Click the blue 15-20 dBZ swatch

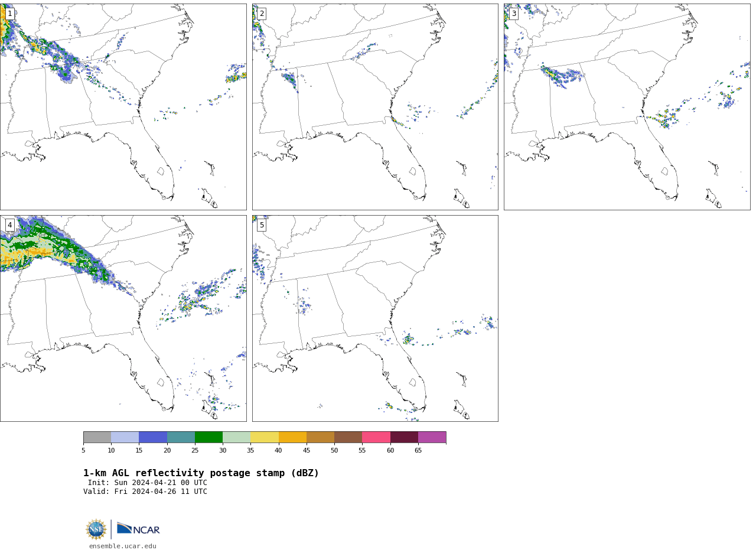point(153,437)
